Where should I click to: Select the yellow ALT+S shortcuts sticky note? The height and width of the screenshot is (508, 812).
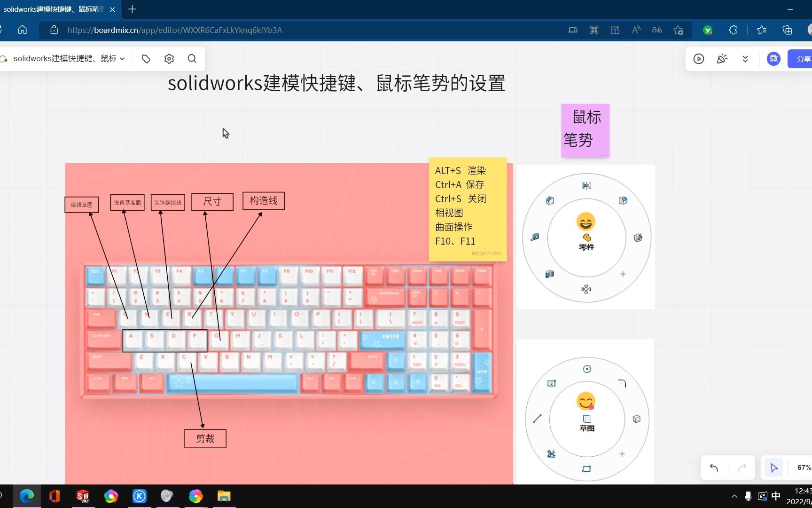(468, 209)
